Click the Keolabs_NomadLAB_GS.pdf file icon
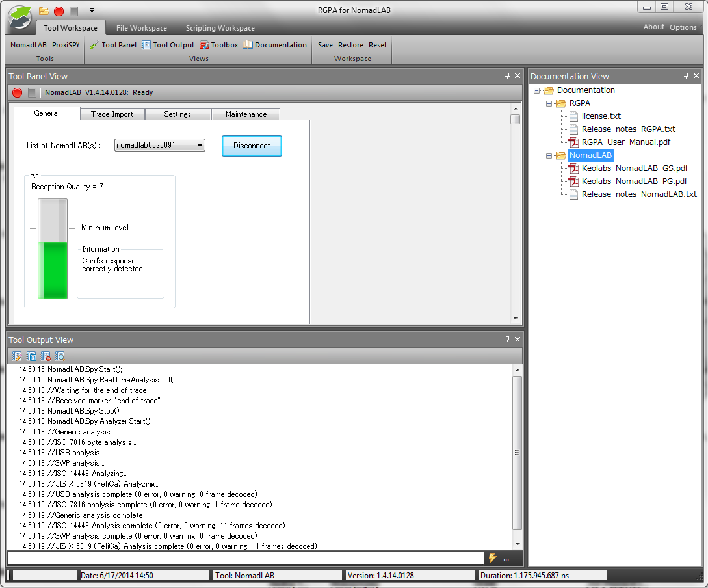The height and width of the screenshot is (588, 708). pos(573,168)
